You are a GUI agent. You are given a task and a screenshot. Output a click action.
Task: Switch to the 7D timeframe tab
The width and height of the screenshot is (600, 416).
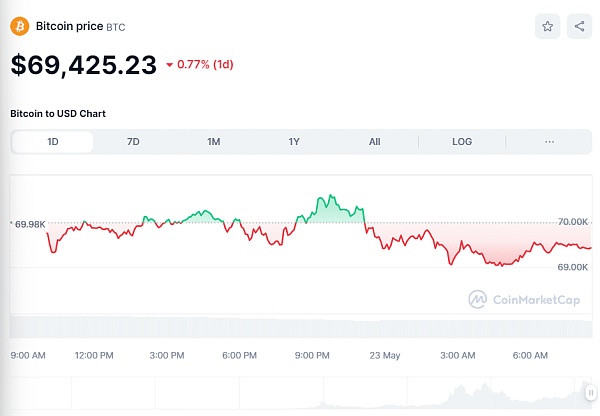coord(133,142)
